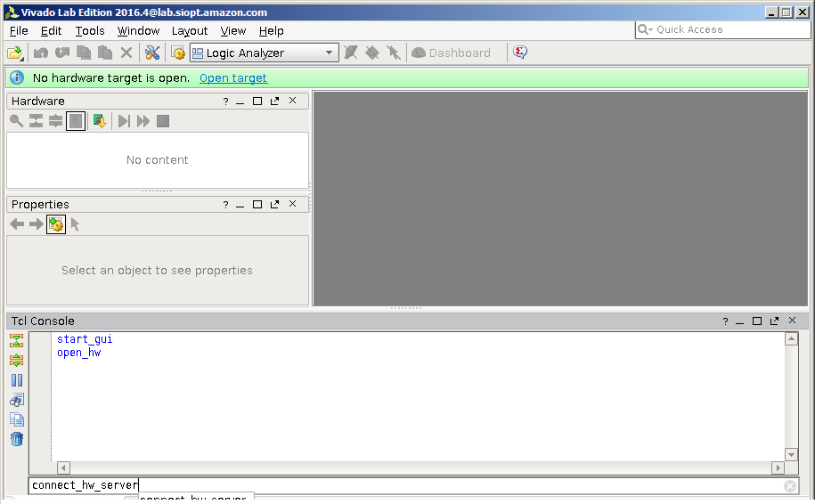Click the Open Project folder icon
This screenshot has width=815, height=504.
click(15, 53)
